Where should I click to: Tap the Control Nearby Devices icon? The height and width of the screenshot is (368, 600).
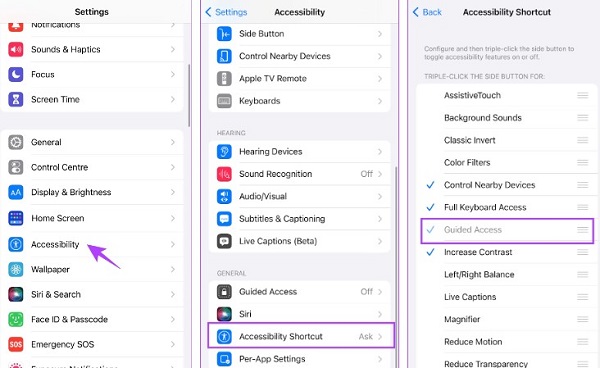click(x=224, y=56)
